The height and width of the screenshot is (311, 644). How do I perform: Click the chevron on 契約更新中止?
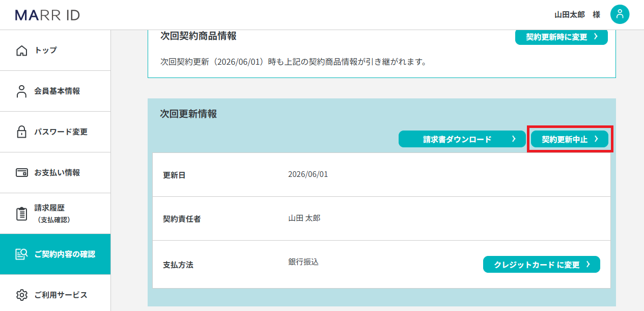pyautogui.click(x=596, y=139)
